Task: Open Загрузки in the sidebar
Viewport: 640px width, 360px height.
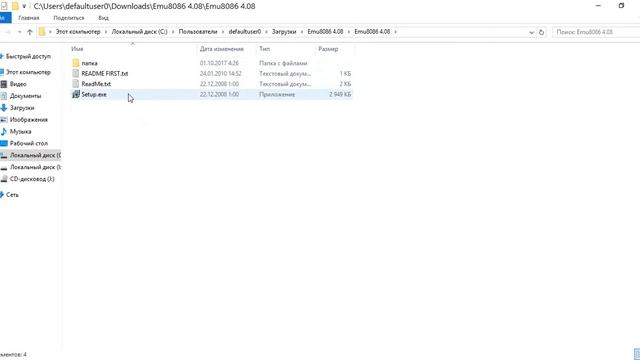Action: point(22,108)
